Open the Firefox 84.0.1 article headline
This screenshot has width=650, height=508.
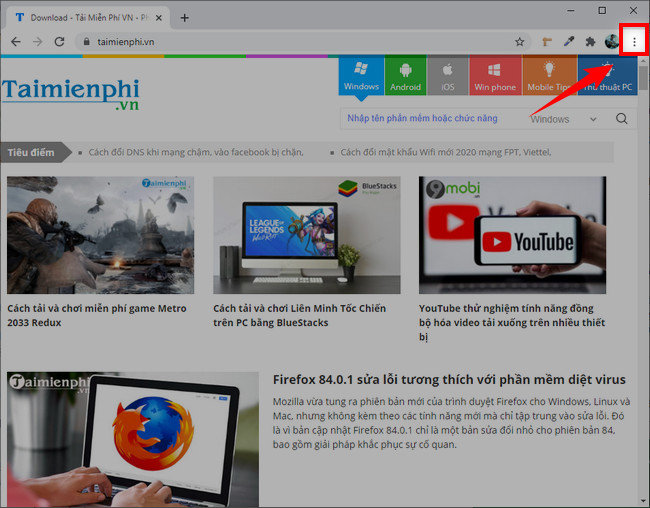point(449,379)
